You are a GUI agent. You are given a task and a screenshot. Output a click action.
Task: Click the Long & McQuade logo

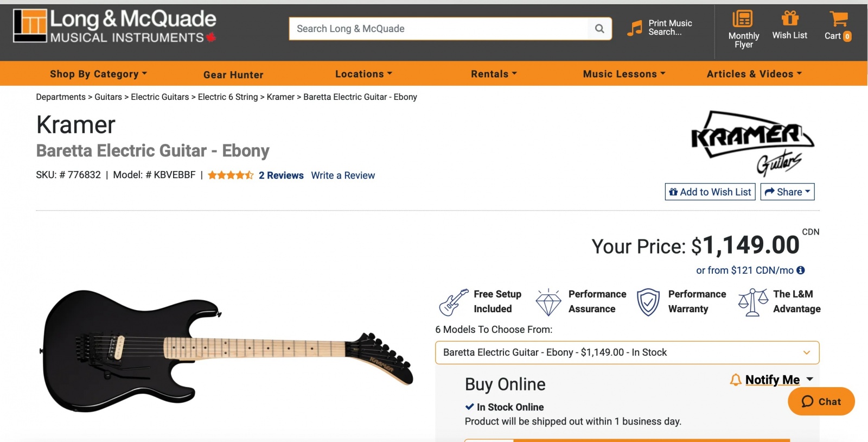click(114, 27)
